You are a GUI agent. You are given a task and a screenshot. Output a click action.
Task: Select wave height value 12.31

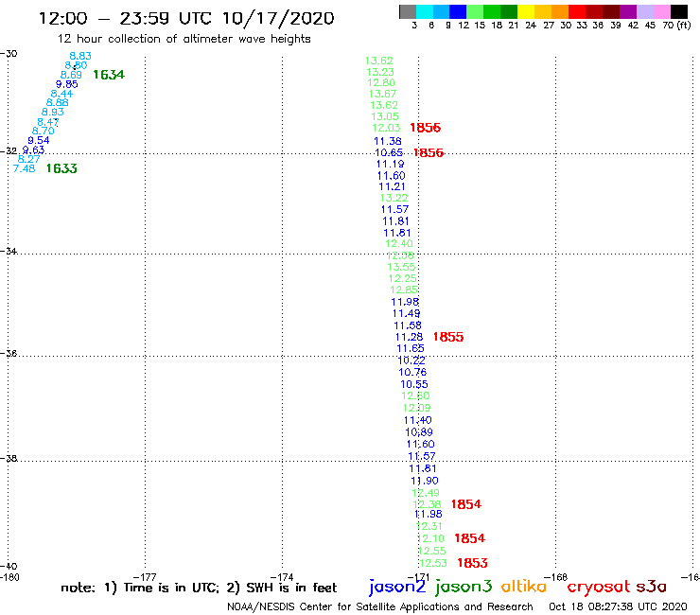(x=429, y=526)
